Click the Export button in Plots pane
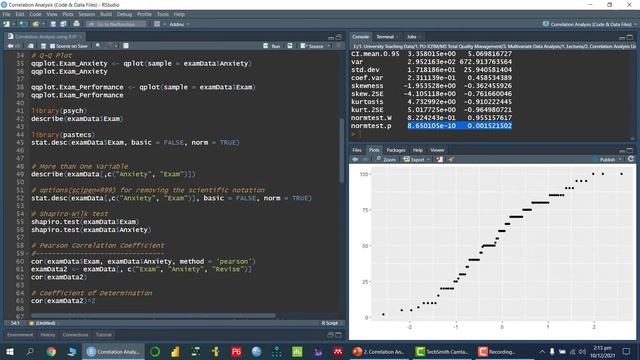 [414, 160]
